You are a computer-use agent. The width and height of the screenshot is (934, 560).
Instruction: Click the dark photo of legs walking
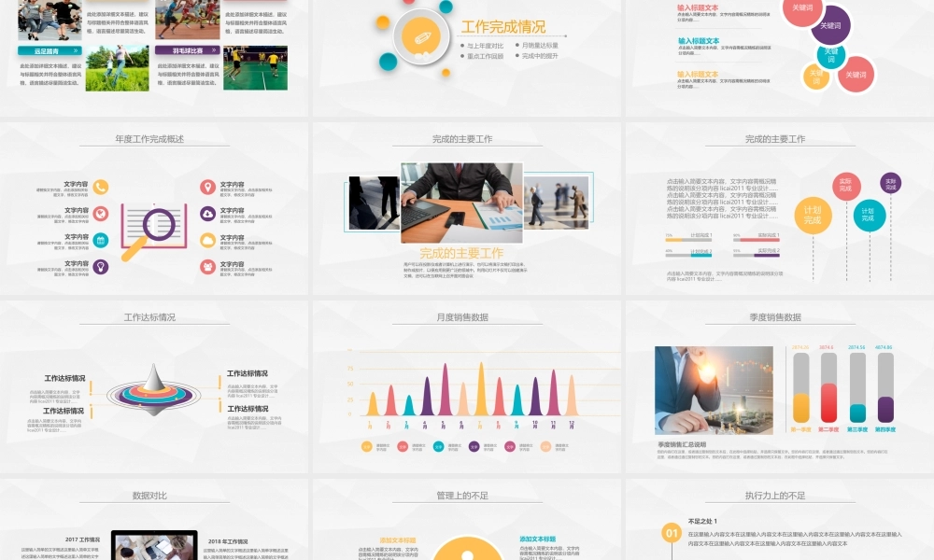(375, 203)
